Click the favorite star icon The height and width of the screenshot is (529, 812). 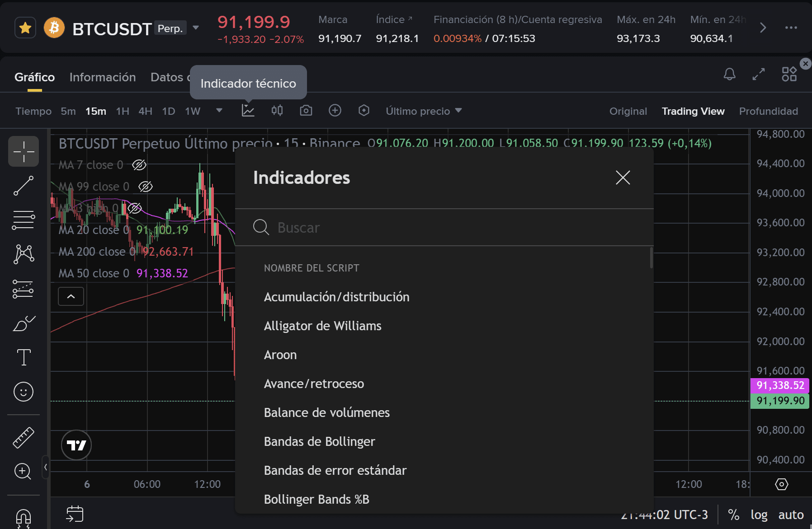25,28
